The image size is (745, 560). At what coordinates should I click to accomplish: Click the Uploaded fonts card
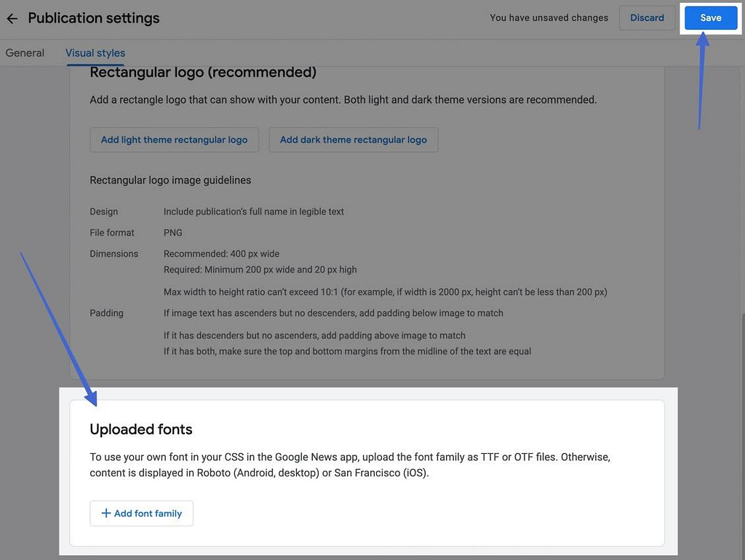368,469
